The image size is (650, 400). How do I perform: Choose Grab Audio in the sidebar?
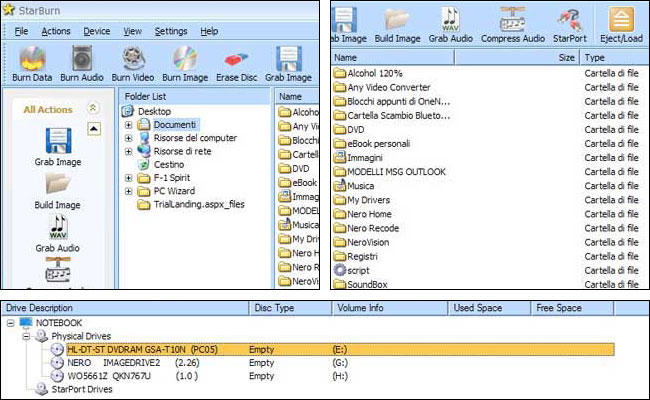(58, 233)
